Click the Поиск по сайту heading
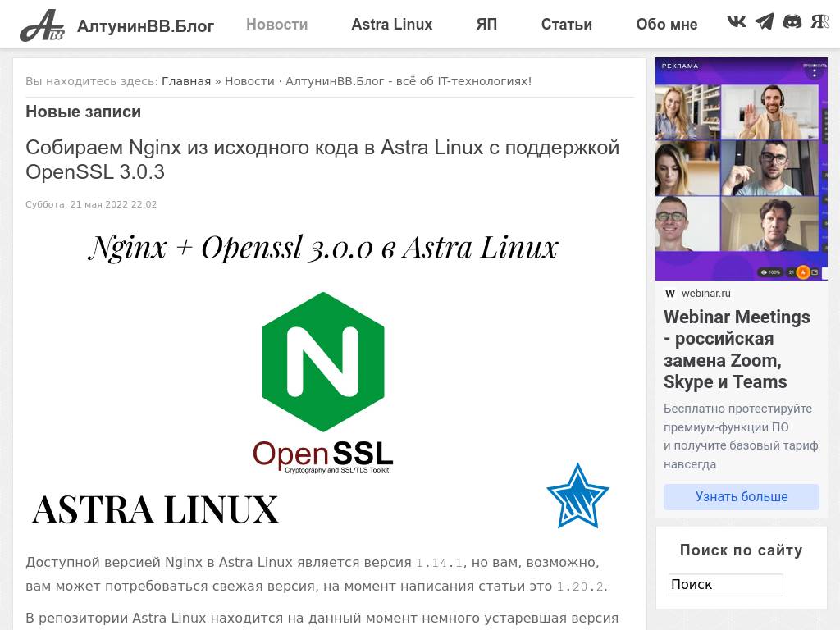Viewport: 840px width, 630px height. click(742, 550)
